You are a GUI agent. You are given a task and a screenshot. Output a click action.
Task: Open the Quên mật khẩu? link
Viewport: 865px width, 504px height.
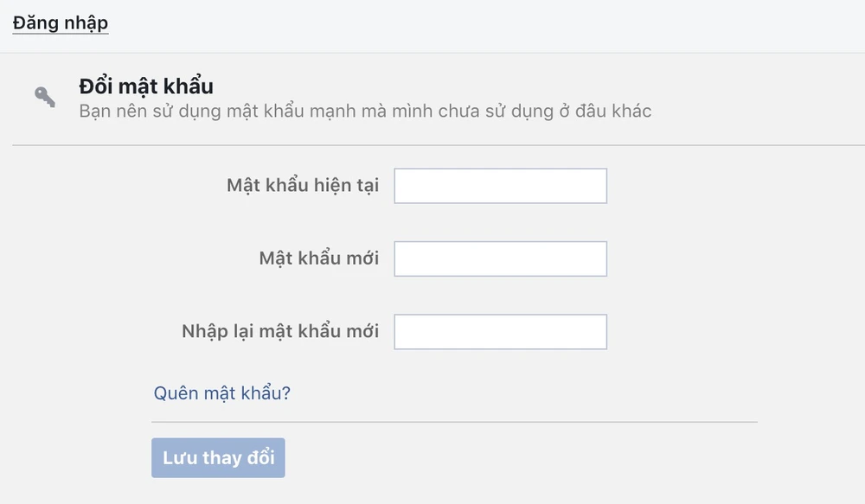pyautogui.click(x=222, y=393)
